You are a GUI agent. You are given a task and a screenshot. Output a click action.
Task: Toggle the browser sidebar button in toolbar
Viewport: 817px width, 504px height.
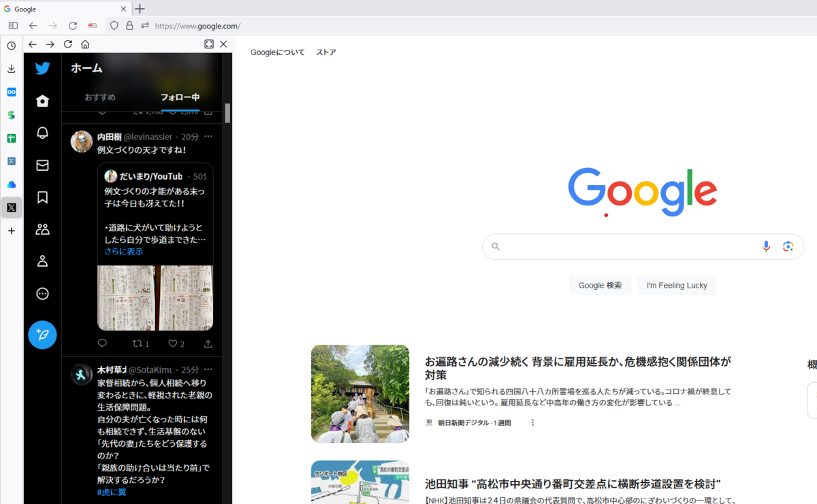tap(13, 26)
